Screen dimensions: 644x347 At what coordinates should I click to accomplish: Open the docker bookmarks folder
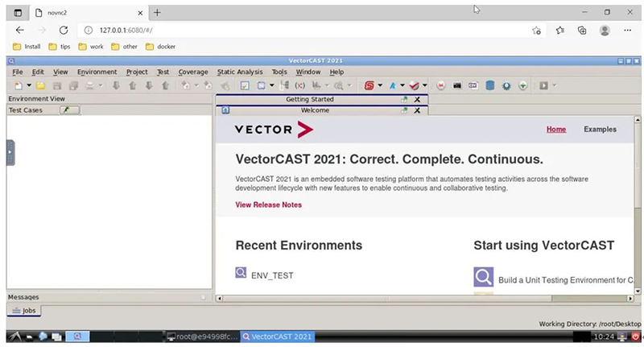160,47
